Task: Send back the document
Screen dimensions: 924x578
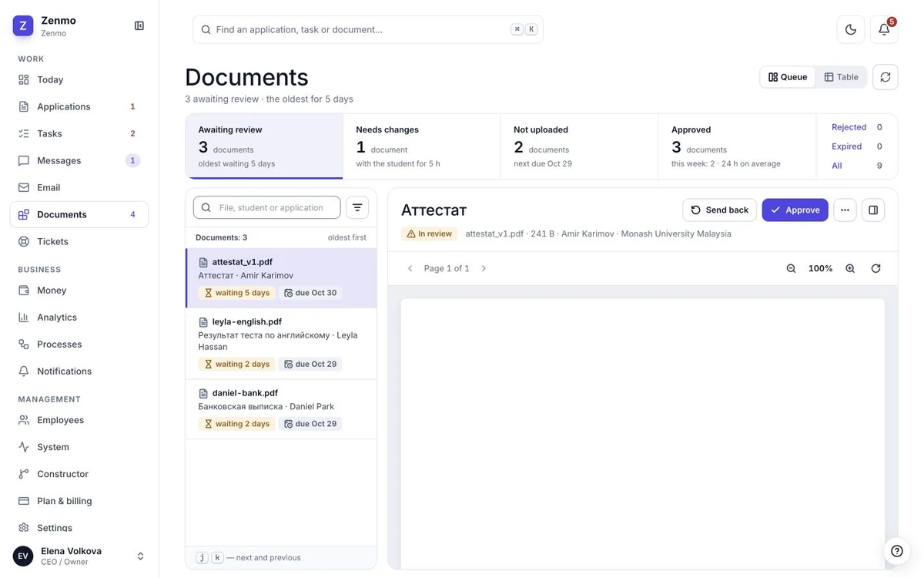Action: point(719,210)
